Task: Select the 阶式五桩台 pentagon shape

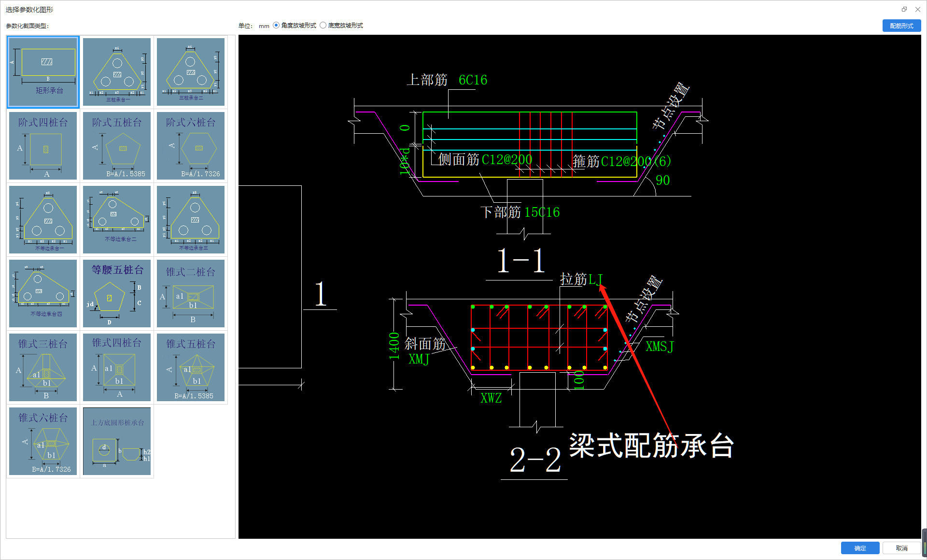Action: point(117,146)
